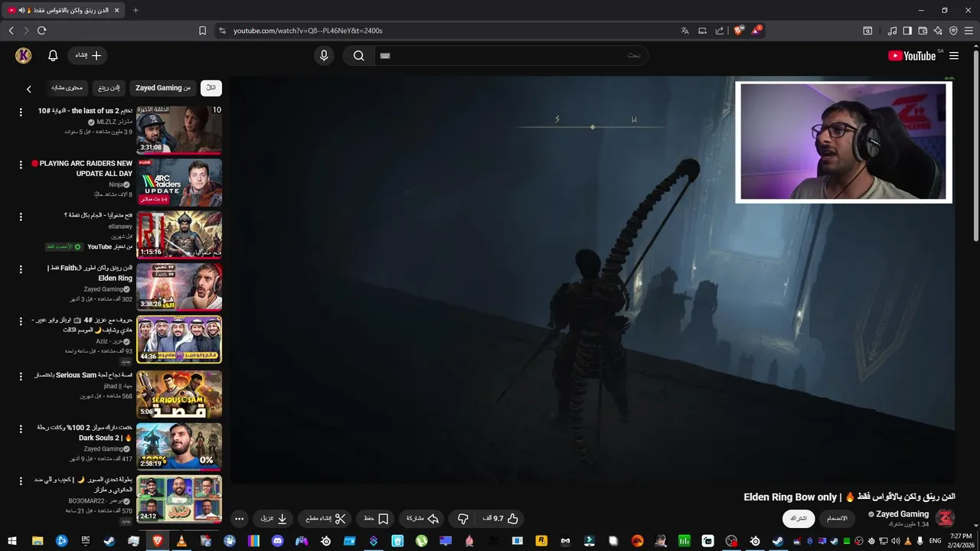The height and width of the screenshot is (551, 980).
Task: Select the 'من Zayed Gaming' filter chip
Action: click(163, 88)
